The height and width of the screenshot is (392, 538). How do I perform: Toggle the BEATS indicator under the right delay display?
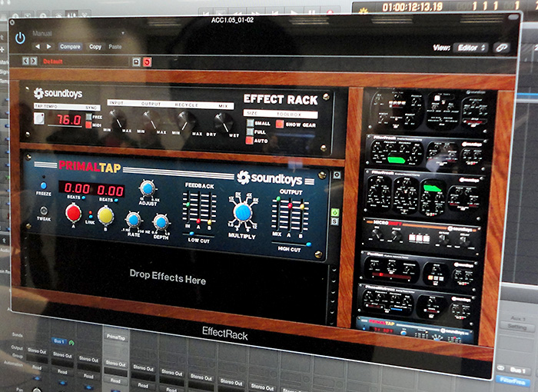point(116,200)
